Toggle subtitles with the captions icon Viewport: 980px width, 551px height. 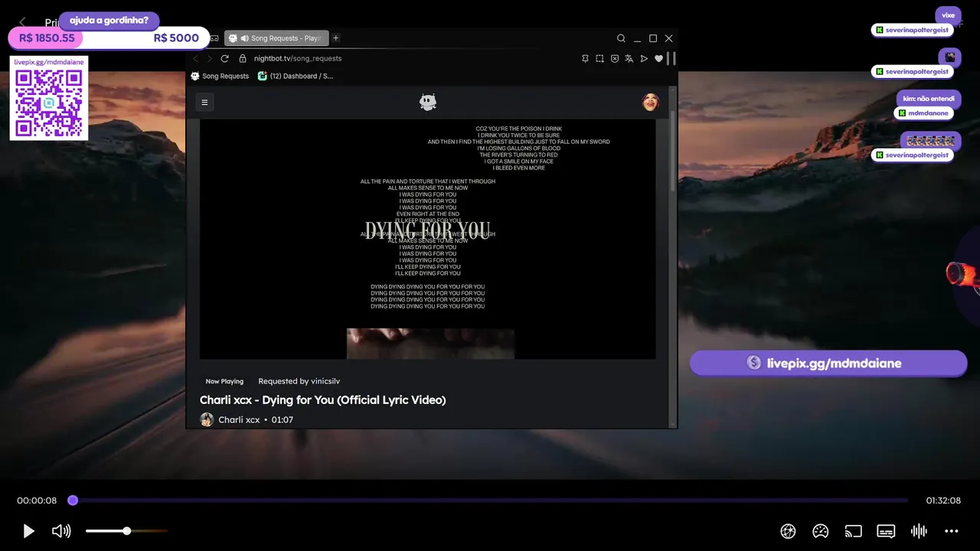click(886, 531)
